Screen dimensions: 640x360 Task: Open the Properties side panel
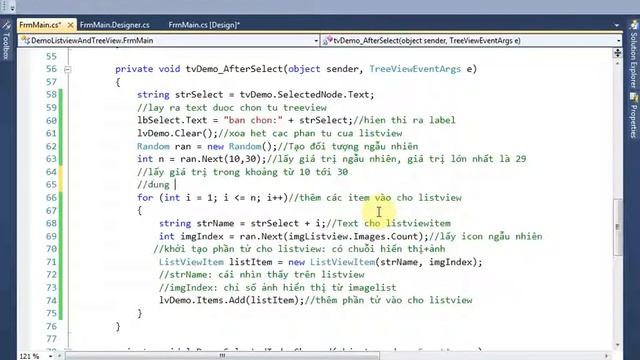click(634, 116)
